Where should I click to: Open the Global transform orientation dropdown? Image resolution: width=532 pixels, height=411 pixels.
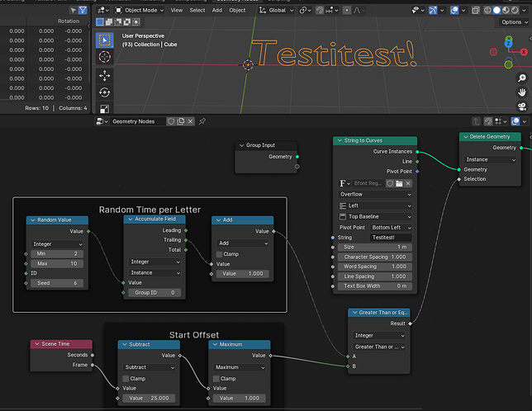coord(277,11)
